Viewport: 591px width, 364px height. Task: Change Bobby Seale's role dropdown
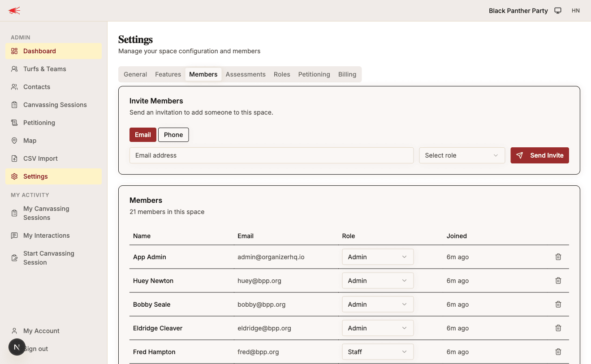[x=378, y=304]
